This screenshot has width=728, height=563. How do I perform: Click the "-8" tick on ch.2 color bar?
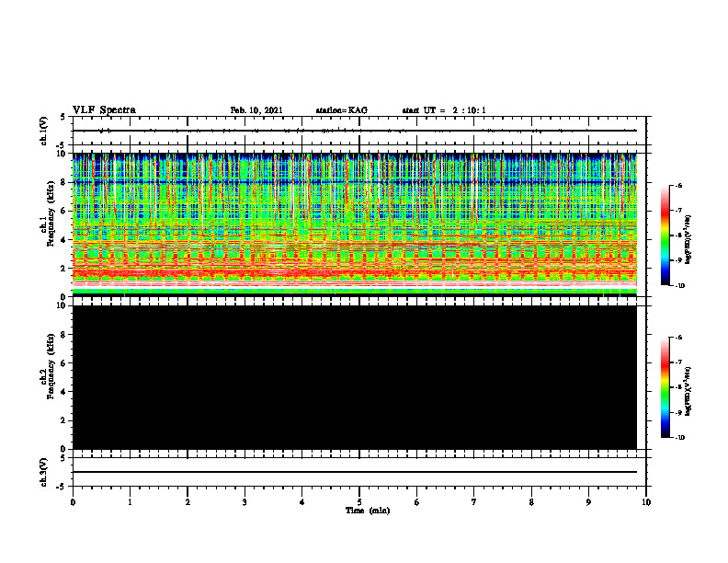678,387
